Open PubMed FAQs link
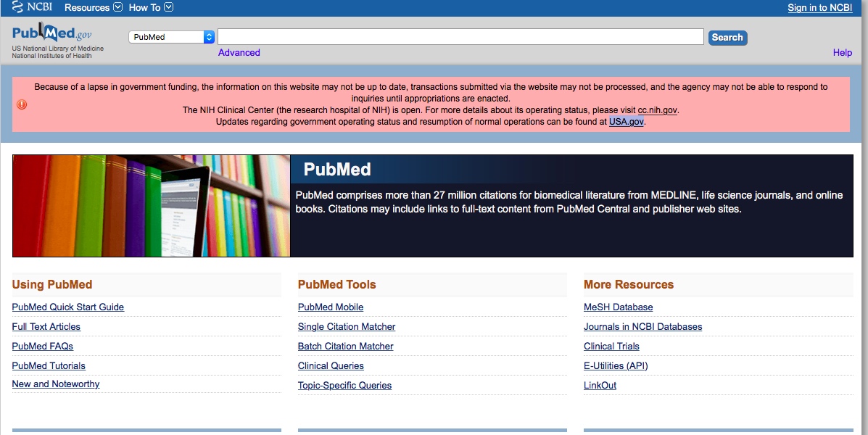Image resolution: width=868 pixels, height=435 pixels. [43, 347]
